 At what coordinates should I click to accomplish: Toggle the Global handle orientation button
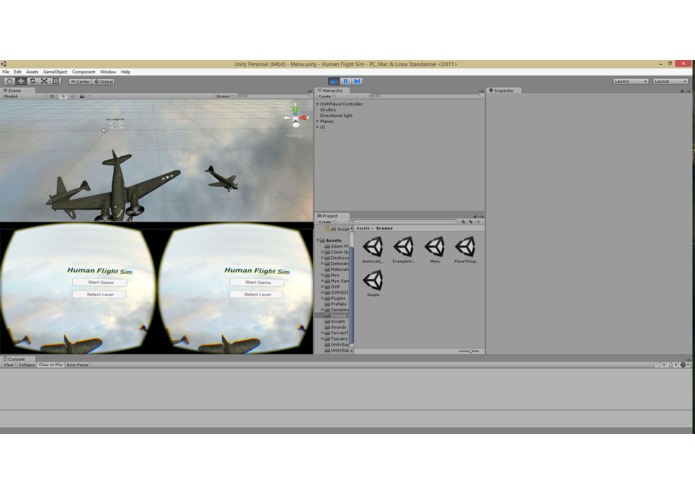[x=104, y=82]
